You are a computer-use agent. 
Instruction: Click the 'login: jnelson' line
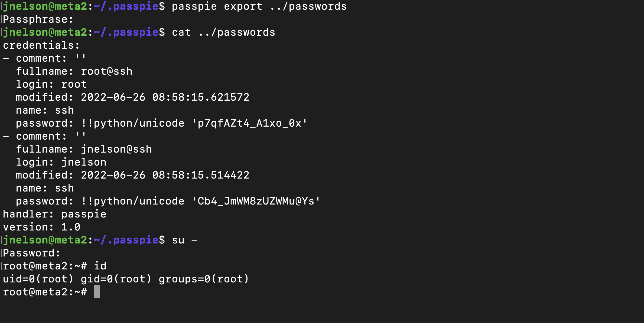point(61,162)
